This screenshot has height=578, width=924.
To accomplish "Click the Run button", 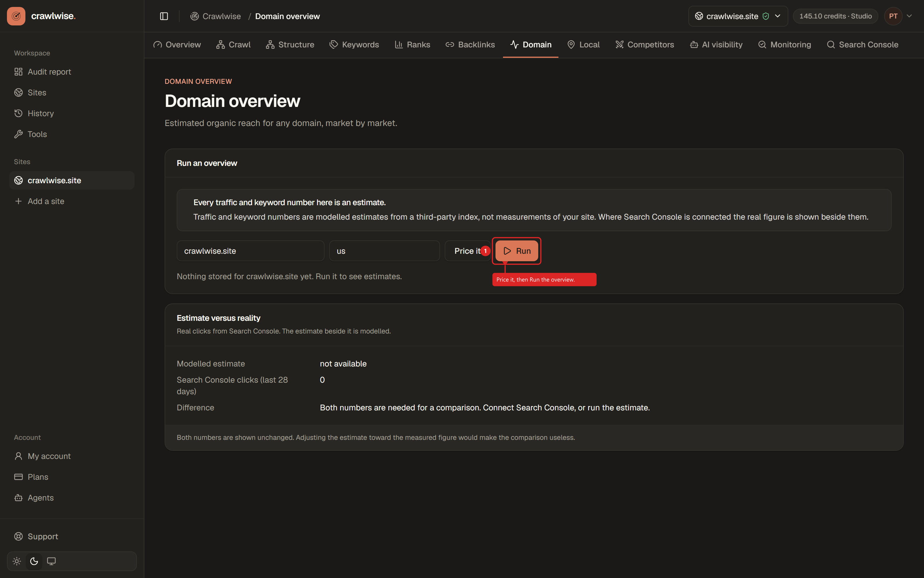I will pos(517,251).
